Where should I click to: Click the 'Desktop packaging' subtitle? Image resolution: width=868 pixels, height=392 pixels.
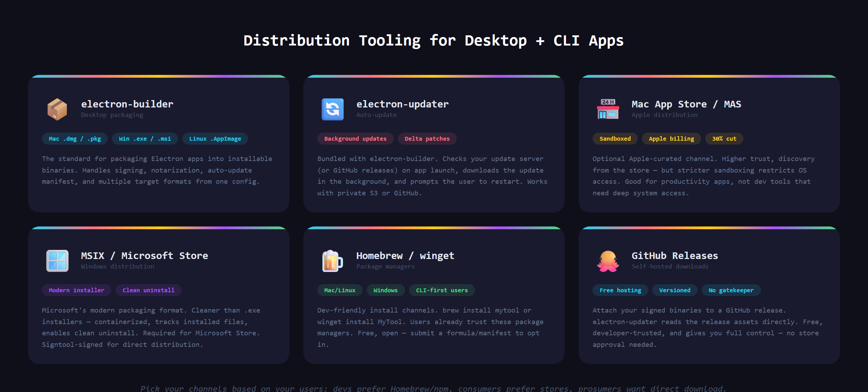pyautogui.click(x=112, y=115)
